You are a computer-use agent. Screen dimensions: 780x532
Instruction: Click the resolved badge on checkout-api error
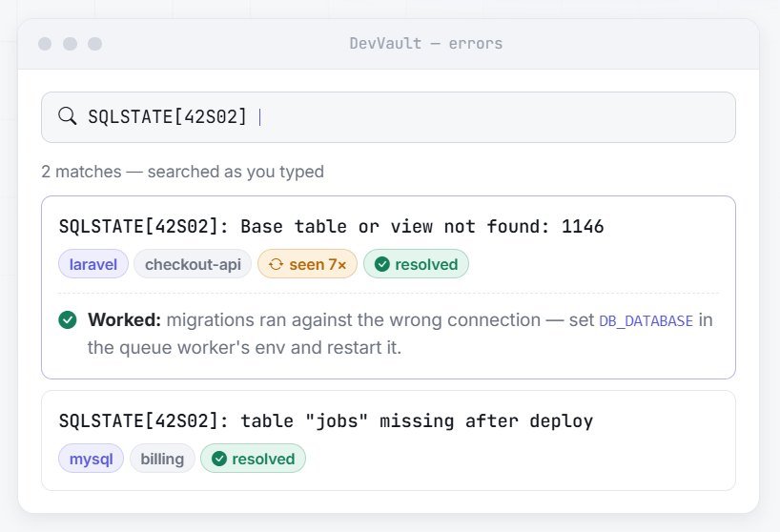point(416,264)
